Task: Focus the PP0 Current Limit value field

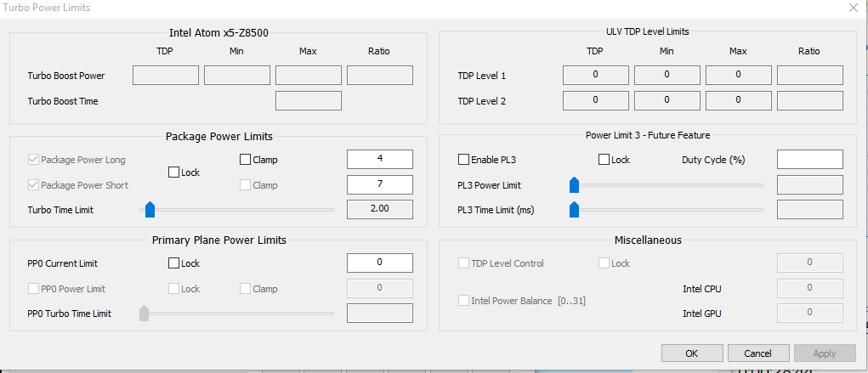Action: tap(380, 263)
